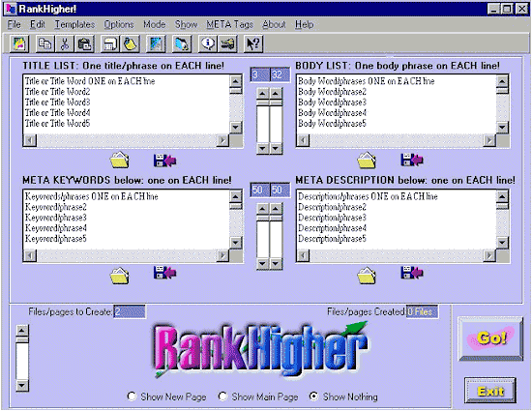Click the scissors Cut toolbar icon
Image resolution: width=532 pixels, height=411 pixels.
65,44
